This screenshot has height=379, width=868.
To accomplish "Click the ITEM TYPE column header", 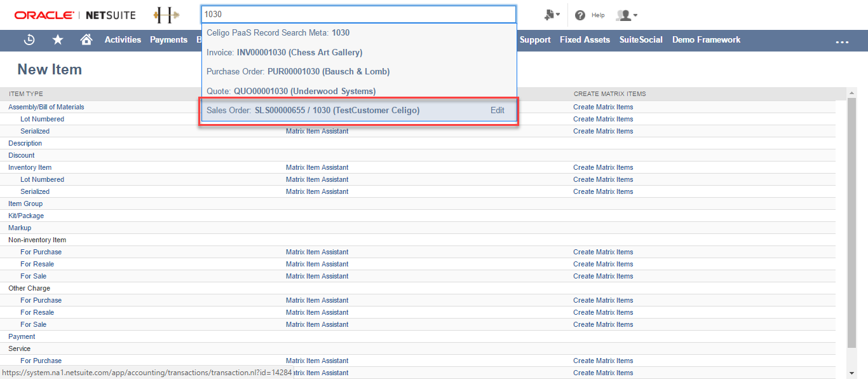I will pos(26,94).
